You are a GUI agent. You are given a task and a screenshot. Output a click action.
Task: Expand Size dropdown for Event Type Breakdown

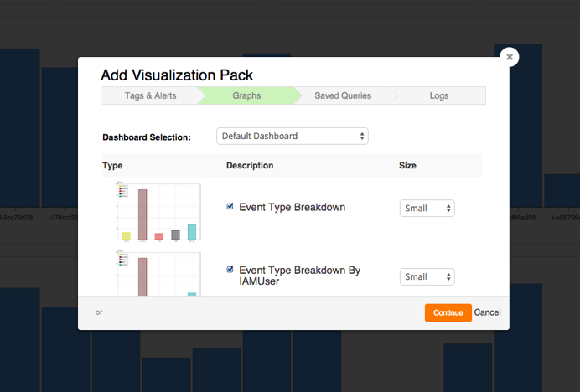click(x=427, y=208)
